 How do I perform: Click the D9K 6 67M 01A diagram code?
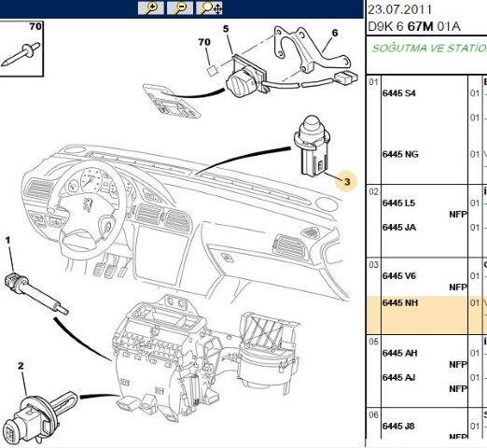point(413,26)
